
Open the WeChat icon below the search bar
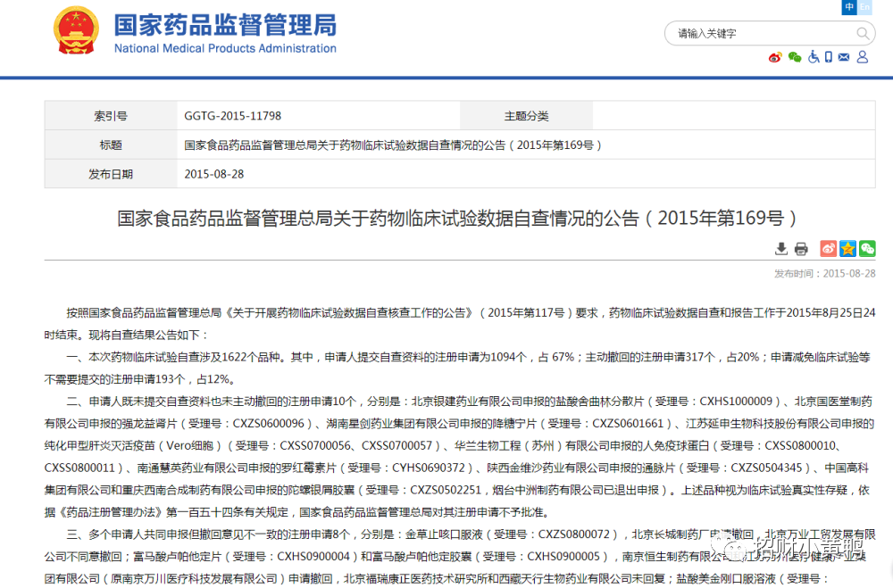[x=794, y=57]
